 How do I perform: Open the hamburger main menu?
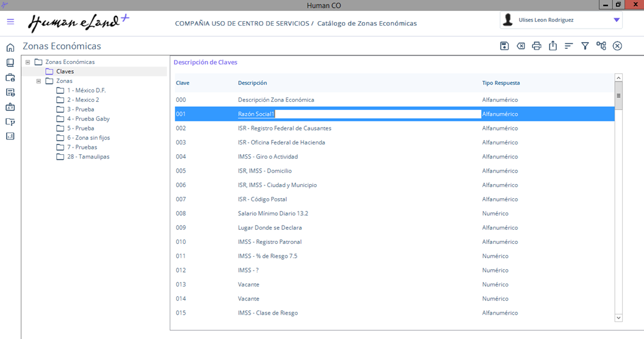click(10, 21)
